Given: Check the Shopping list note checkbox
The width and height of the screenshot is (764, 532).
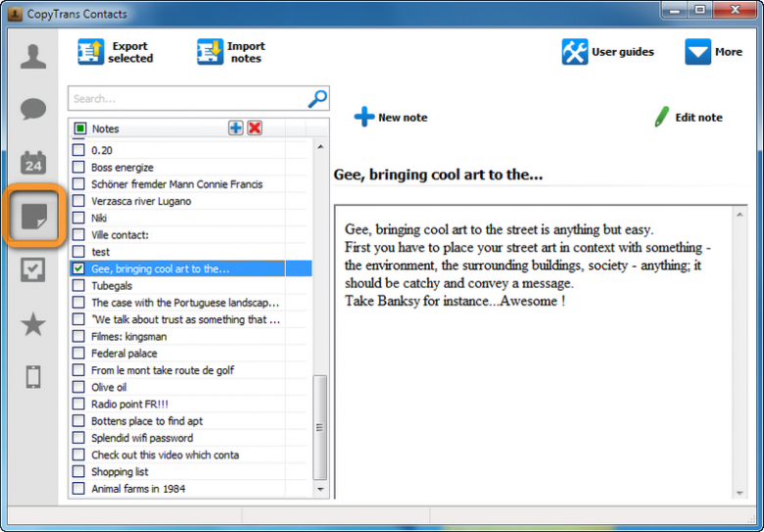Looking at the screenshot, I should coord(78,471).
